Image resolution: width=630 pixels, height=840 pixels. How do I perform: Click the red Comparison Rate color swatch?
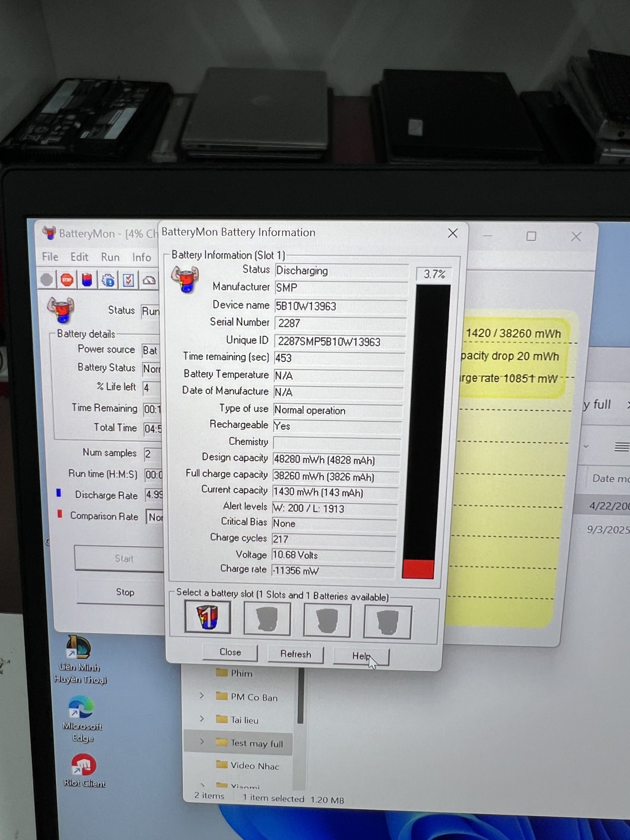(60, 514)
